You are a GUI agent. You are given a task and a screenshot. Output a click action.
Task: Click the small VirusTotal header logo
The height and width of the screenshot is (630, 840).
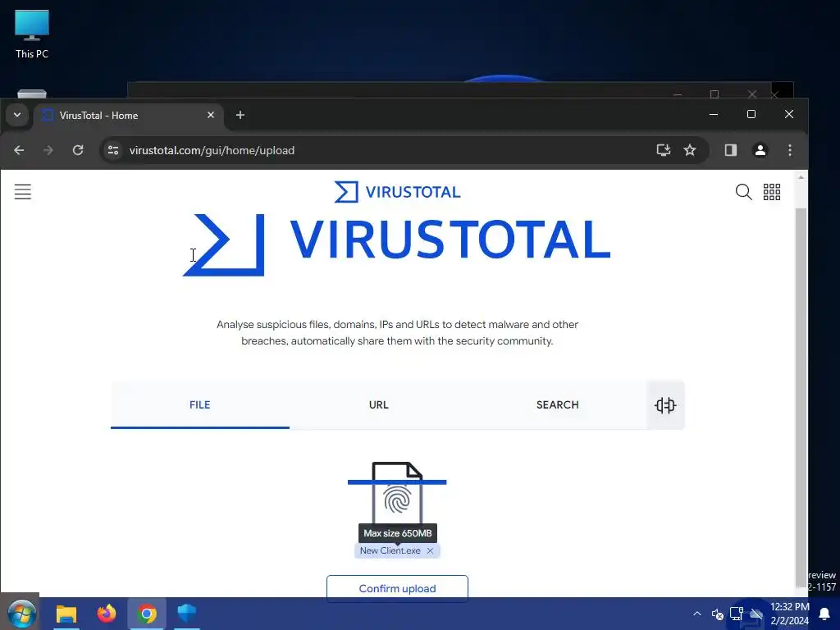pos(397,192)
